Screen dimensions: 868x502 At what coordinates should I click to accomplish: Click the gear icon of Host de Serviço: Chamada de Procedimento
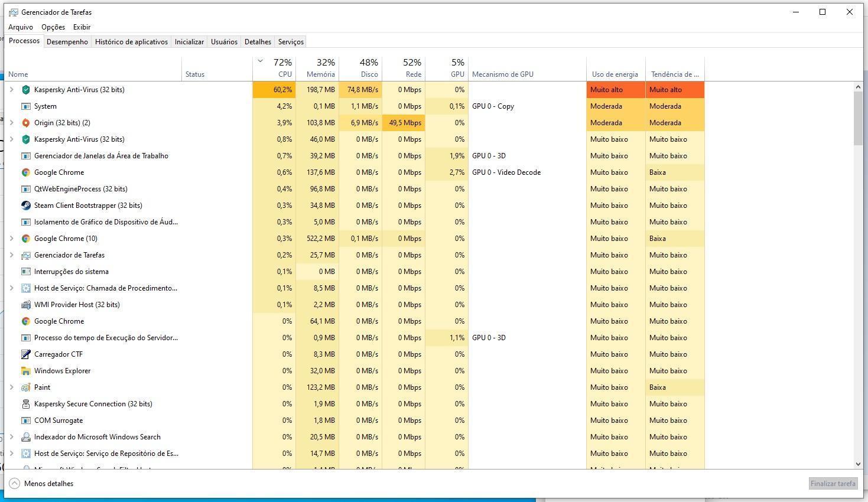pyautogui.click(x=25, y=288)
